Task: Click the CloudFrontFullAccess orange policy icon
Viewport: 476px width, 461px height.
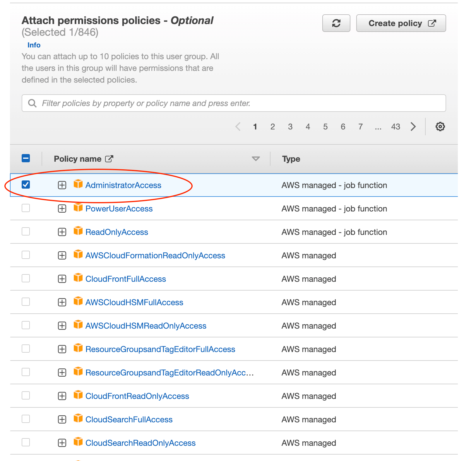Action: pos(78,278)
